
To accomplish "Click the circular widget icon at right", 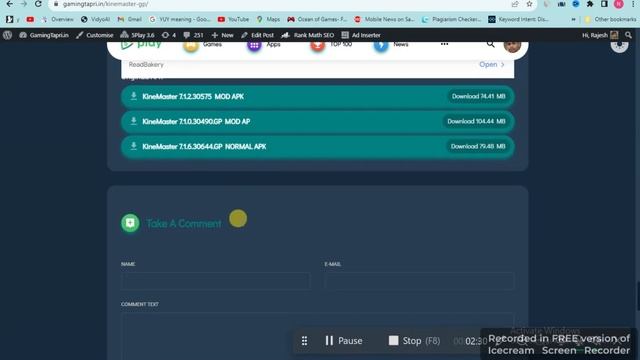I will tap(619, 44).
